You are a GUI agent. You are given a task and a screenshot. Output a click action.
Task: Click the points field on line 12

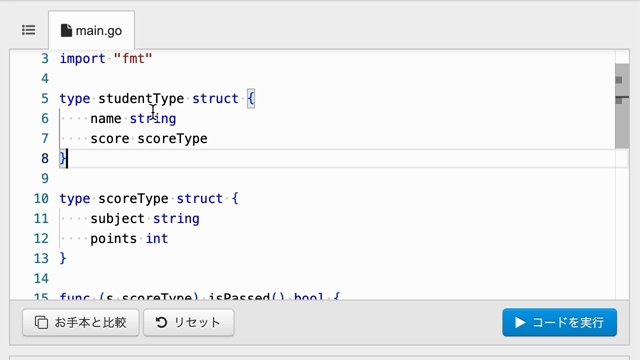(113, 238)
